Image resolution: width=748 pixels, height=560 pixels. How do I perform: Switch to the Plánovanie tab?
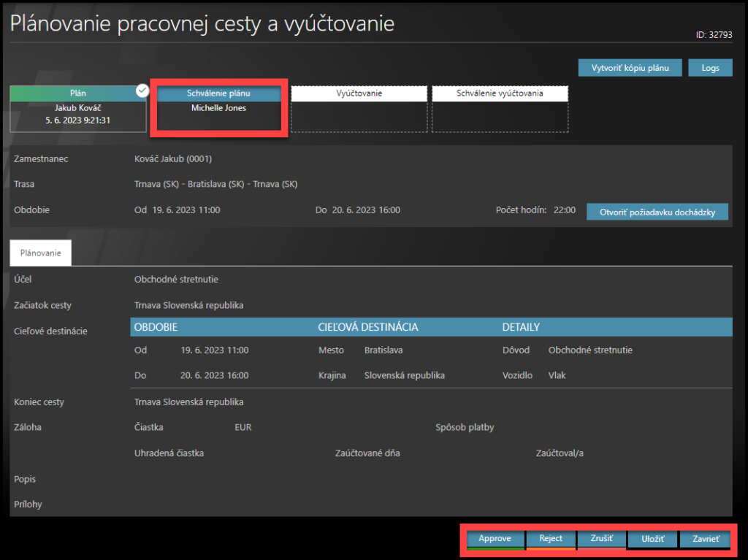pyautogui.click(x=41, y=252)
